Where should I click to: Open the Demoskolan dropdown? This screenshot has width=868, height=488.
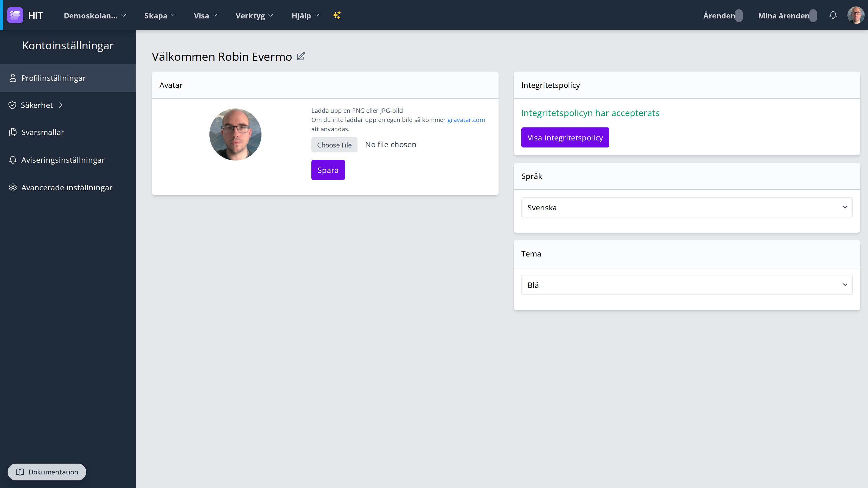(95, 15)
